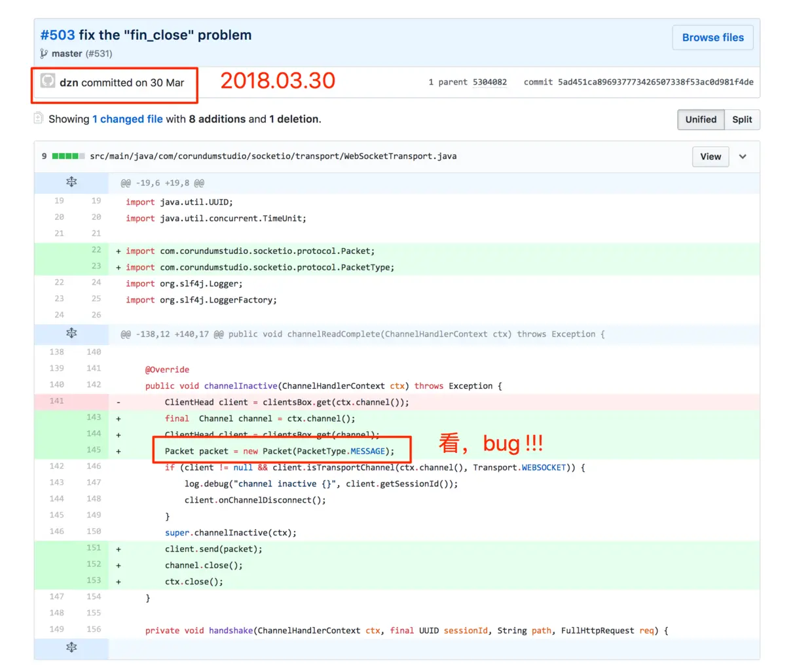
Task: Open pull request #531 link
Action: pyautogui.click(x=99, y=54)
